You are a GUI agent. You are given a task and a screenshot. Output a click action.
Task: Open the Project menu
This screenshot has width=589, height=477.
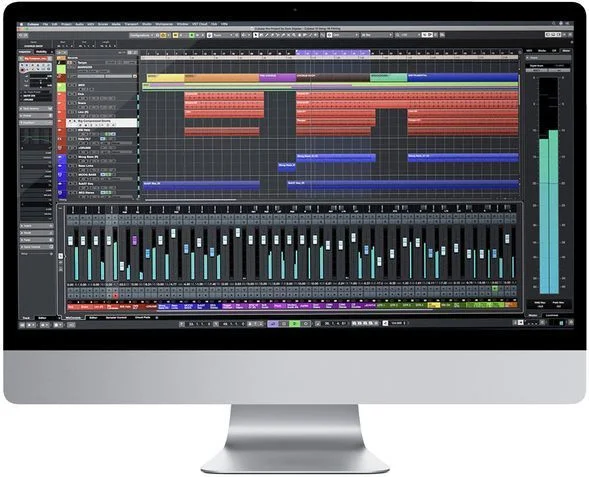66,24
